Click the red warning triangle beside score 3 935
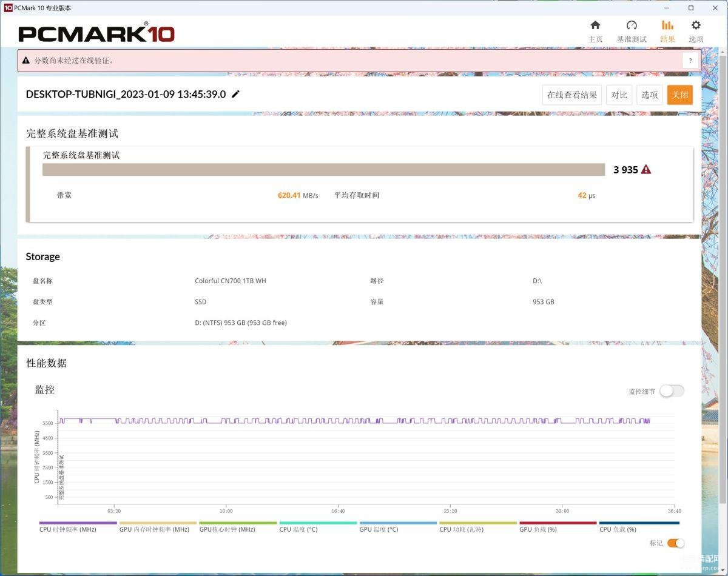Image resolution: width=728 pixels, height=576 pixels. [x=646, y=170]
